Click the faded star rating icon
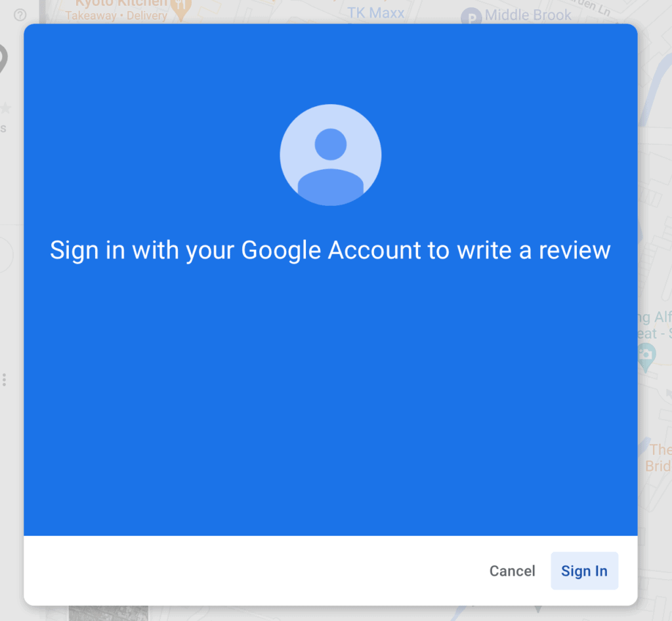This screenshot has width=672, height=621. (5, 108)
